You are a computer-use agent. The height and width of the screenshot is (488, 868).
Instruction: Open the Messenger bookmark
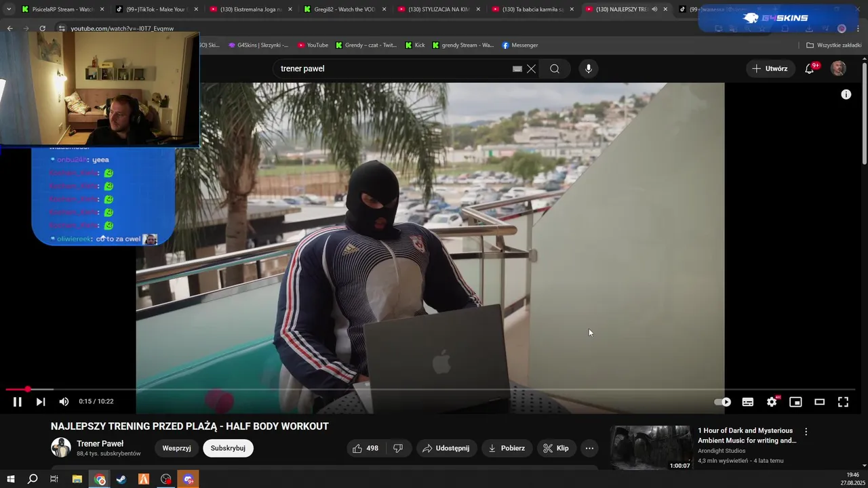tap(520, 45)
